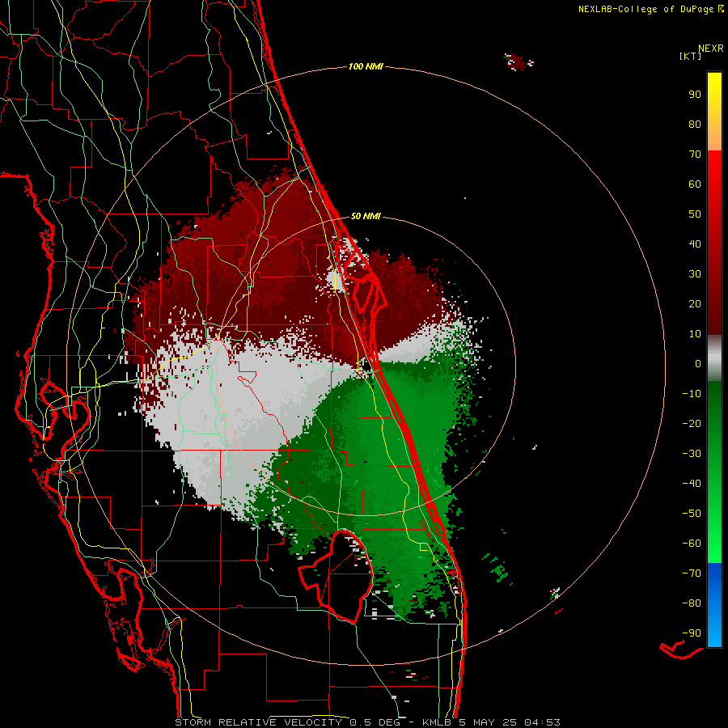Click the 50 value on the velocity scale
The width and height of the screenshot is (728, 728).
695,214
